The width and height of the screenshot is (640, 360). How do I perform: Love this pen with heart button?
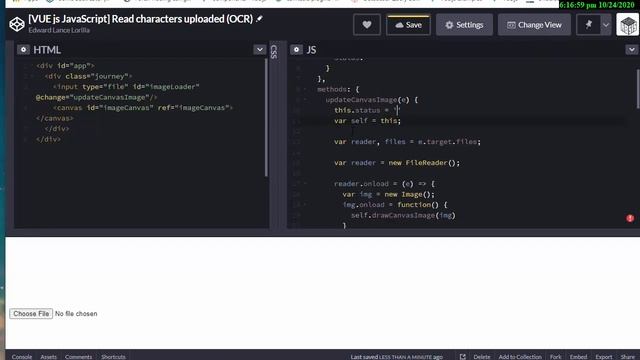tap(367, 25)
